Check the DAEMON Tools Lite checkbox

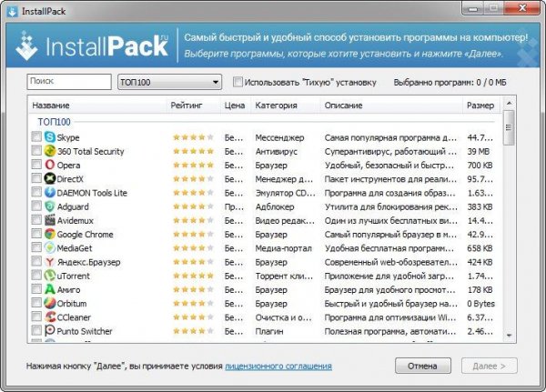click(36, 192)
